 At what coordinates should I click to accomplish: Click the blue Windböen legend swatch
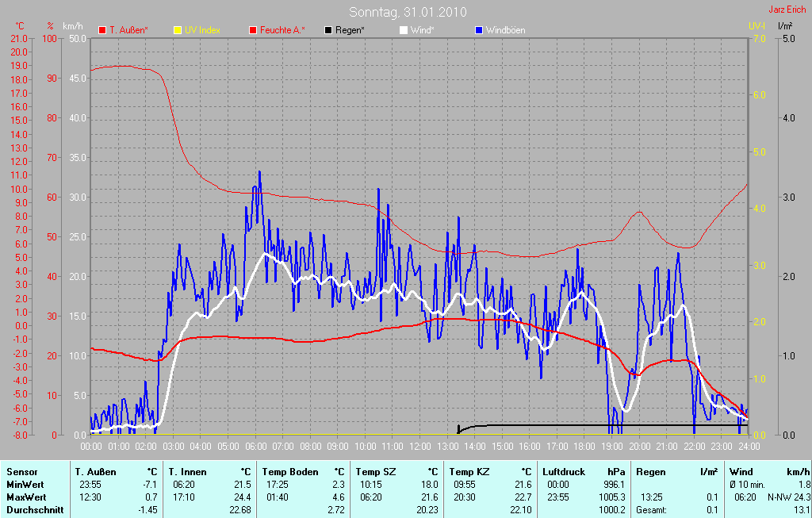click(x=478, y=30)
